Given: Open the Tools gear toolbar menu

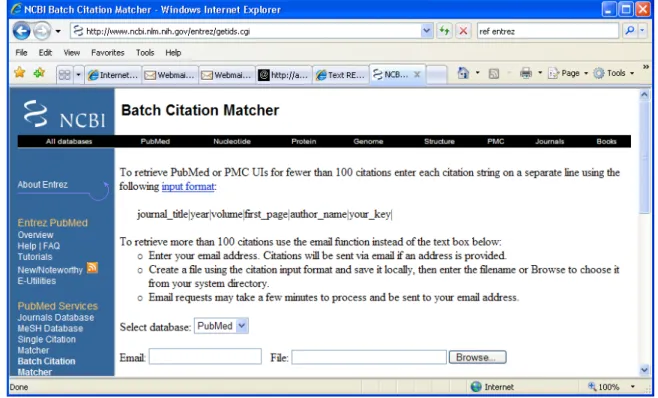Looking at the screenshot, I should click(x=613, y=73).
